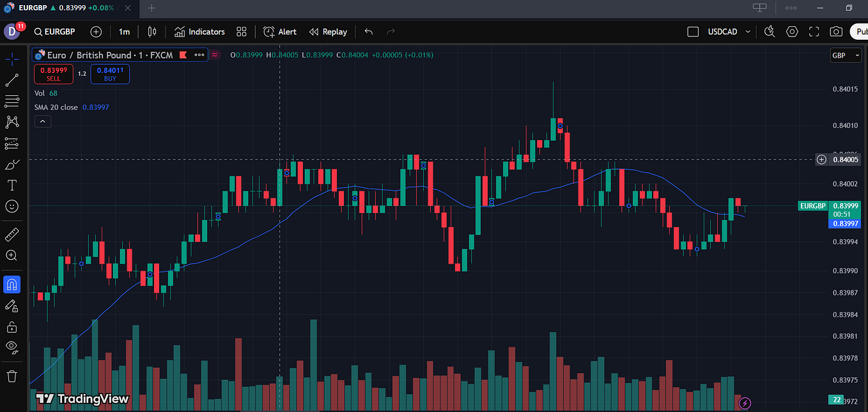Select the Brush drawing tool
Image resolution: width=868 pixels, height=412 pixels.
coord(12,164)
